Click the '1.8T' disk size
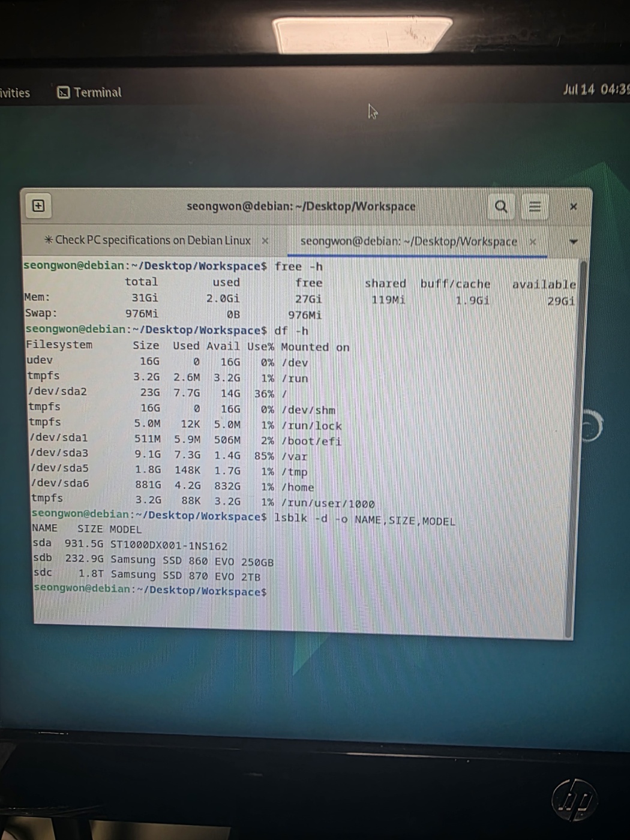The height and width of the screenshot is (840, 630). pos(91,574)
